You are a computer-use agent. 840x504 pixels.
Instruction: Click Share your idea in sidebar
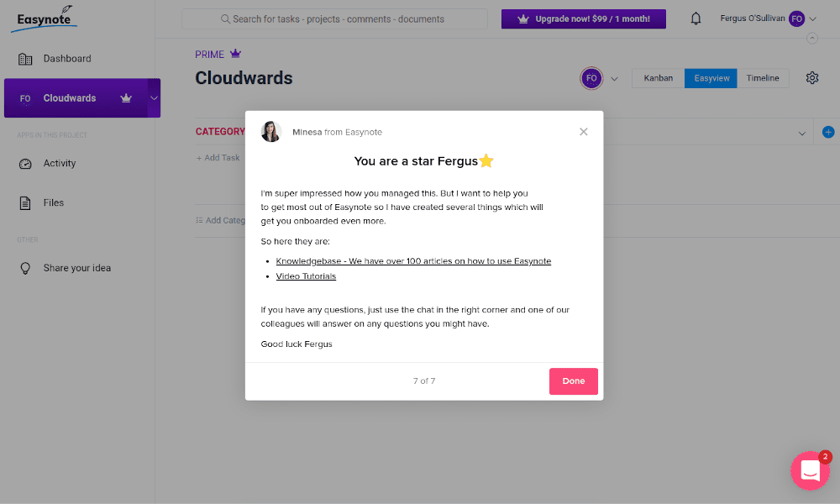click(x=76, y=268)
